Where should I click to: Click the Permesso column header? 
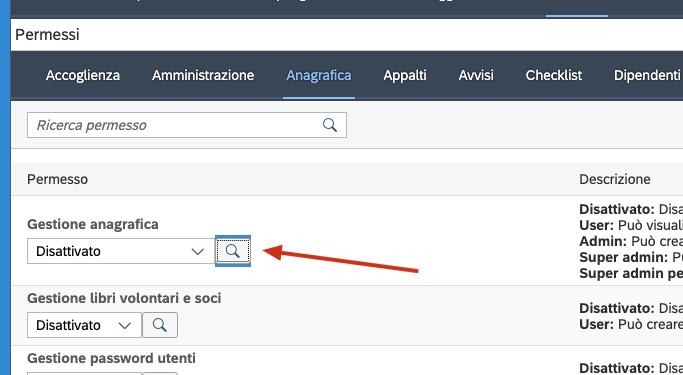click(x=57, y=179)
